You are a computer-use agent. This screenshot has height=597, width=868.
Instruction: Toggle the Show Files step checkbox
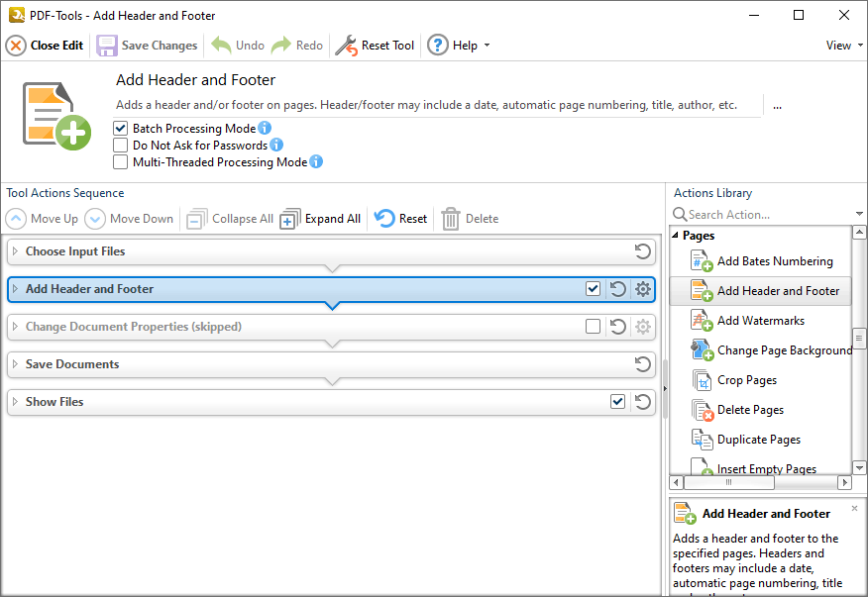pos(617,402)
